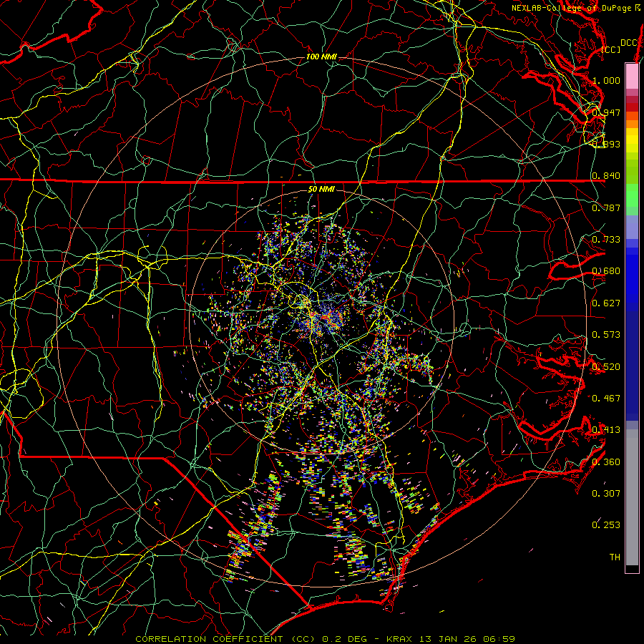Click the 0.893 scale value

click(x=606, y=144)
